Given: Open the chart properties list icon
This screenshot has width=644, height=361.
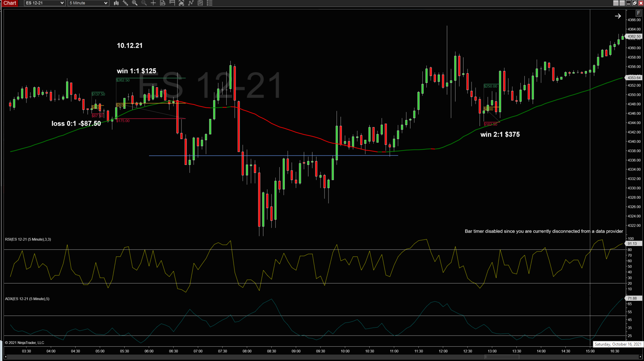Looking at the screenshot, I should [x=210, y=3].
